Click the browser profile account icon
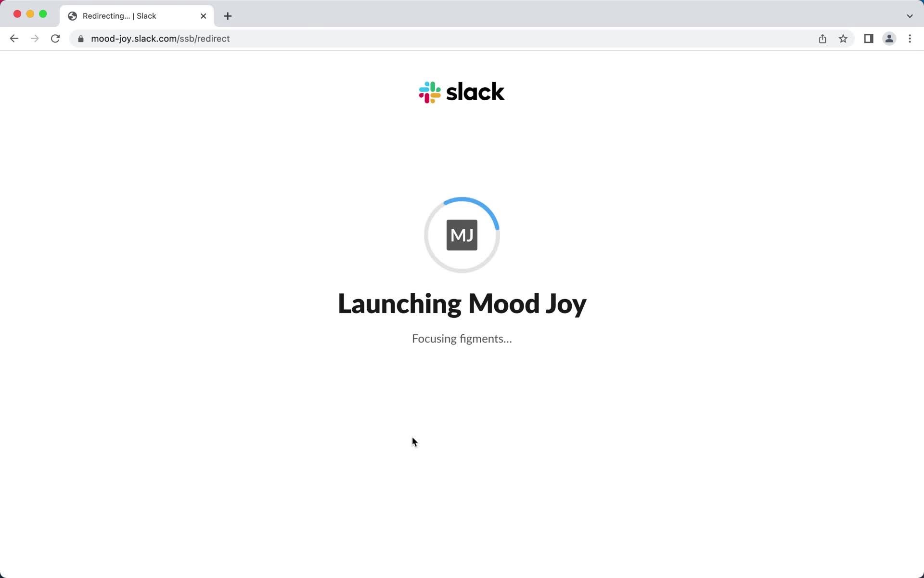924x578 pixels. coord(889,39)
